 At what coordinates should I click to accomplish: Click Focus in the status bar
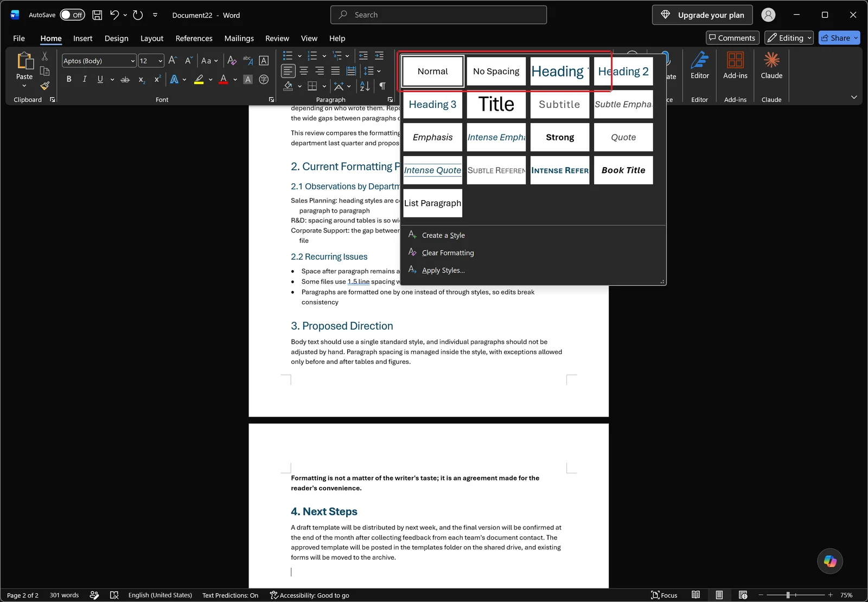click(664, 595)
